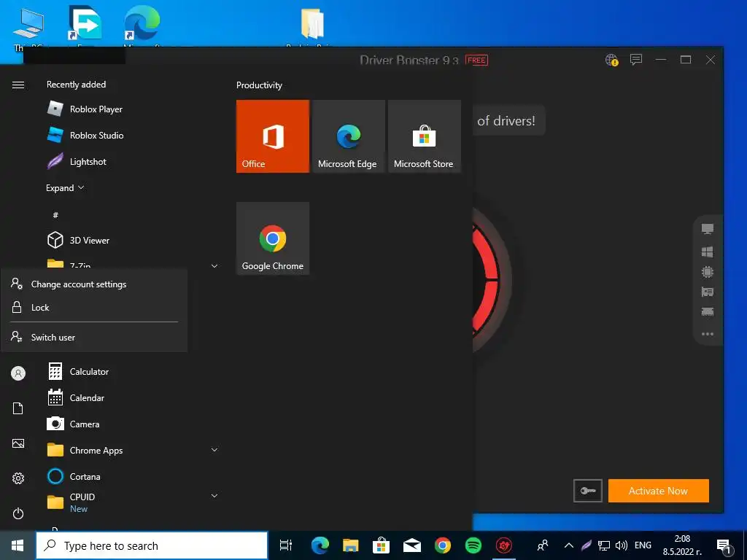This screenshot has width=747, height=560.
Task: Open Spotify from the taskbar
Action: point(473,545)
